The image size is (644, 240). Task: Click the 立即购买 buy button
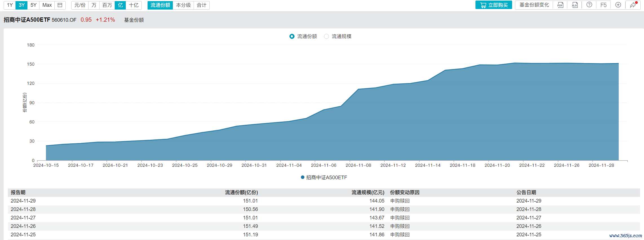click(494, 5)
